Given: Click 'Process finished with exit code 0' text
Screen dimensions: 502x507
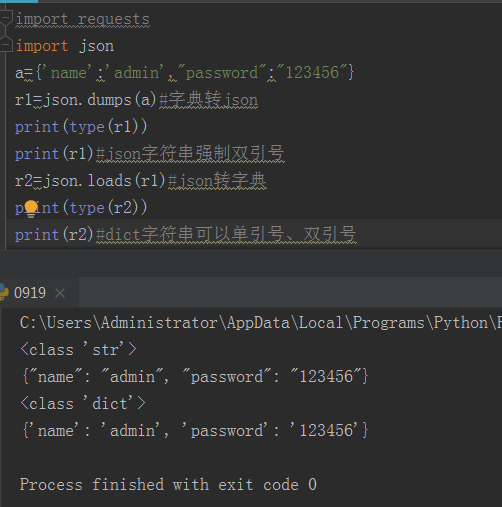Looking at the screenshot, I should coord(168,484).
